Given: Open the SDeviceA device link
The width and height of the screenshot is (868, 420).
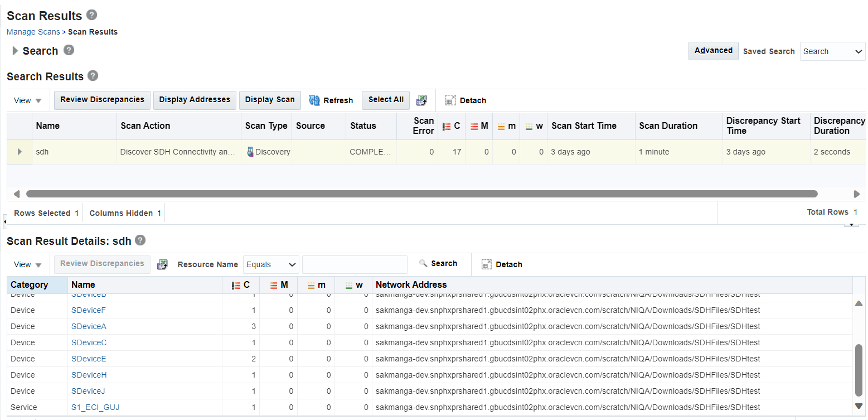Looking at the screenshot, I should click(89, 326).
